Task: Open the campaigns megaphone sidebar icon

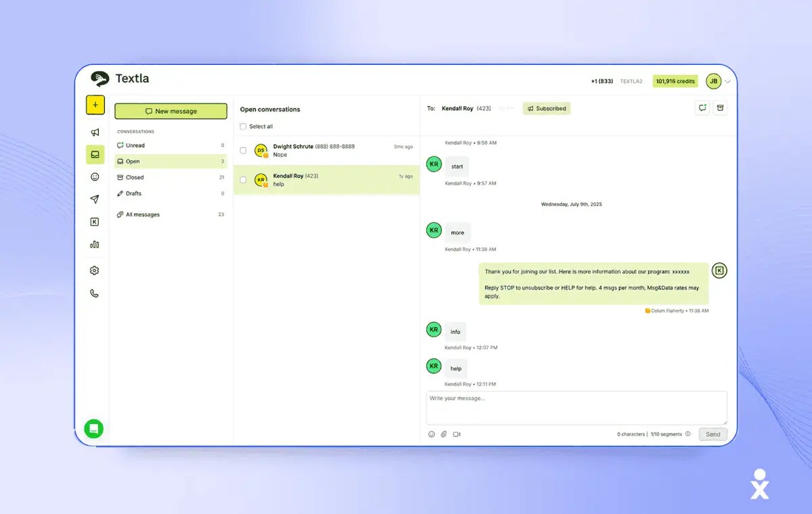Action: (x=95, y=133)
